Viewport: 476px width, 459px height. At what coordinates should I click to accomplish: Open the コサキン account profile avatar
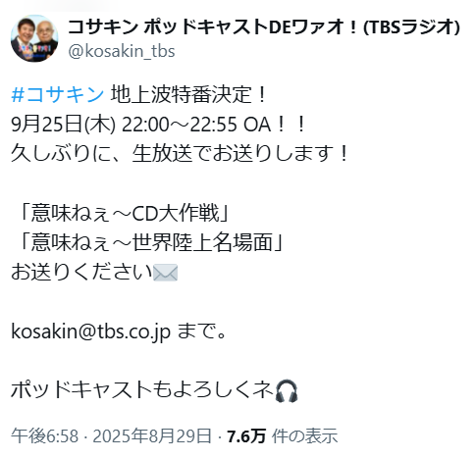tap(34, 38)
